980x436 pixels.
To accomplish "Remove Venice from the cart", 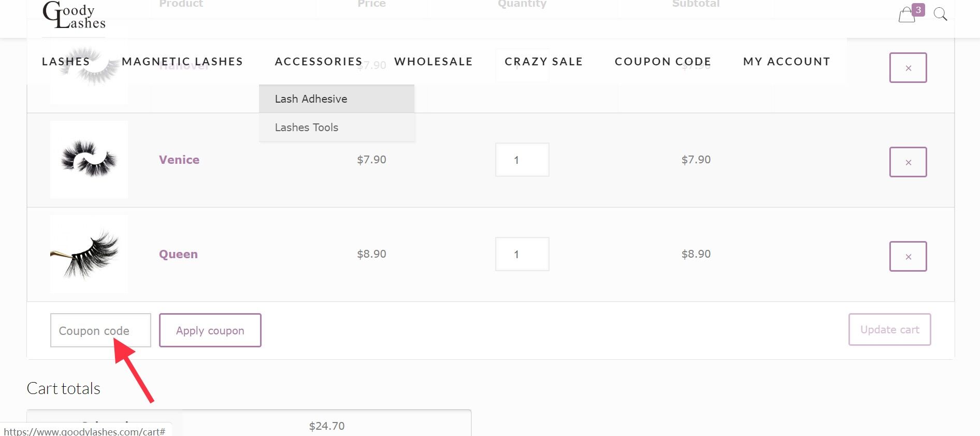I will pos(908,162).
